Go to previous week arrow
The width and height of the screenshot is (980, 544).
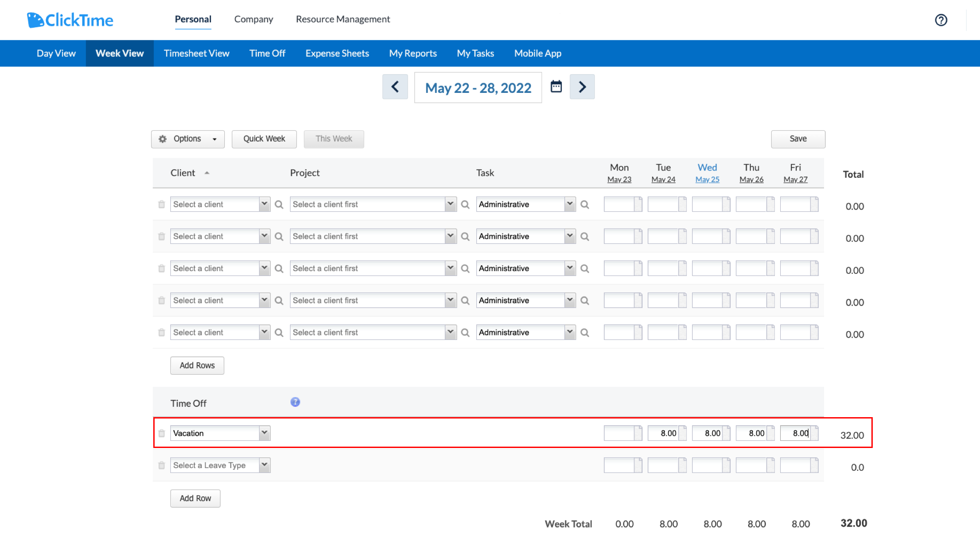(395, 87)
